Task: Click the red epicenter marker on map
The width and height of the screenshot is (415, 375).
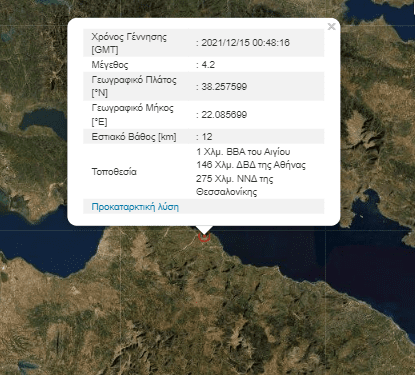Action: [204, 236]
